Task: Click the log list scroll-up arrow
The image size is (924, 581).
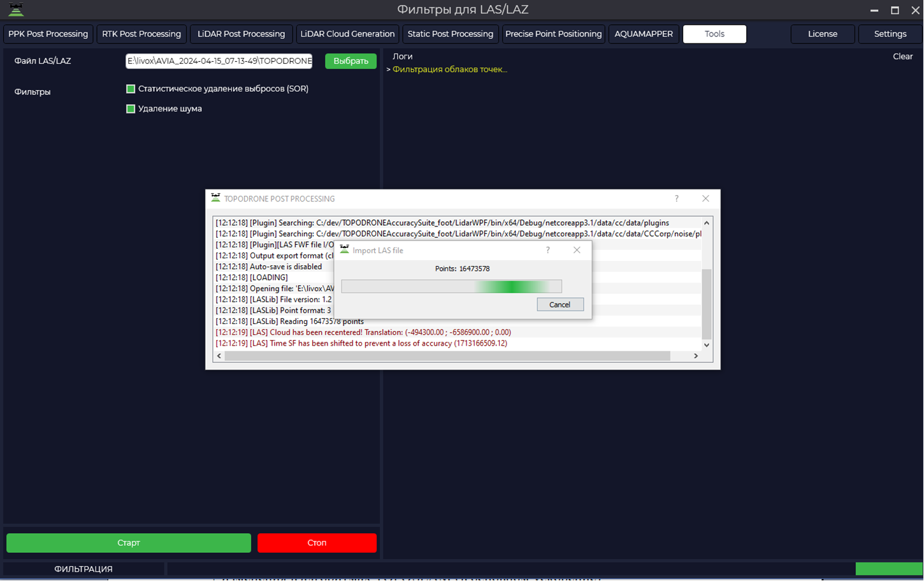Action: click(x=707, y=223)
